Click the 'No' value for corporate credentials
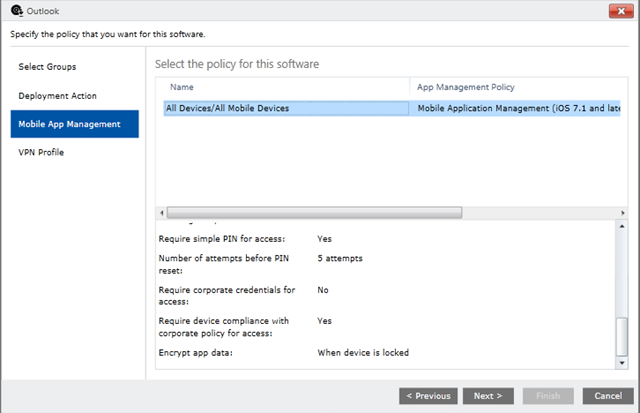Viewport: 640px width, 413px height. coord(323,290)
